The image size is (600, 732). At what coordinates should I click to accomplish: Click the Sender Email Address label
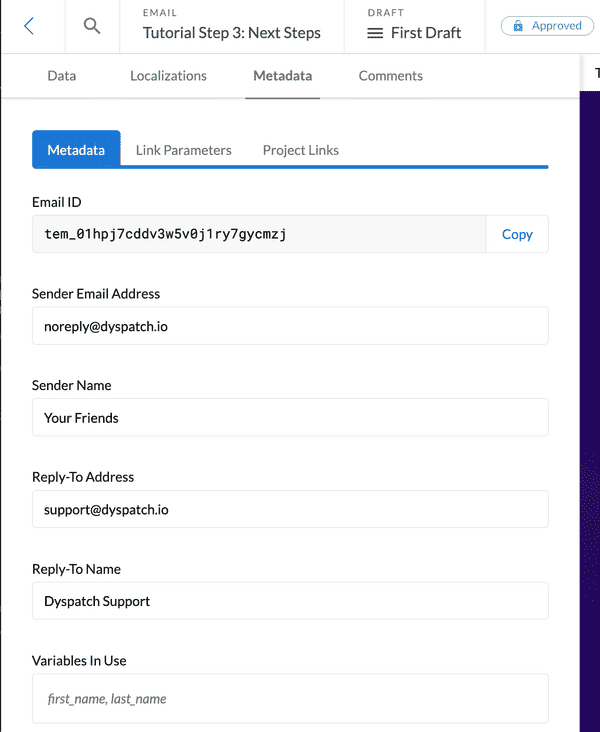(96, 294)
